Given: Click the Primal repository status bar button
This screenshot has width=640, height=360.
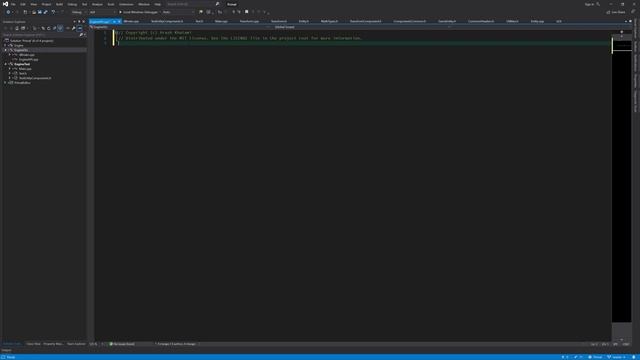Looking at the screenshot, I should point(595,357).
